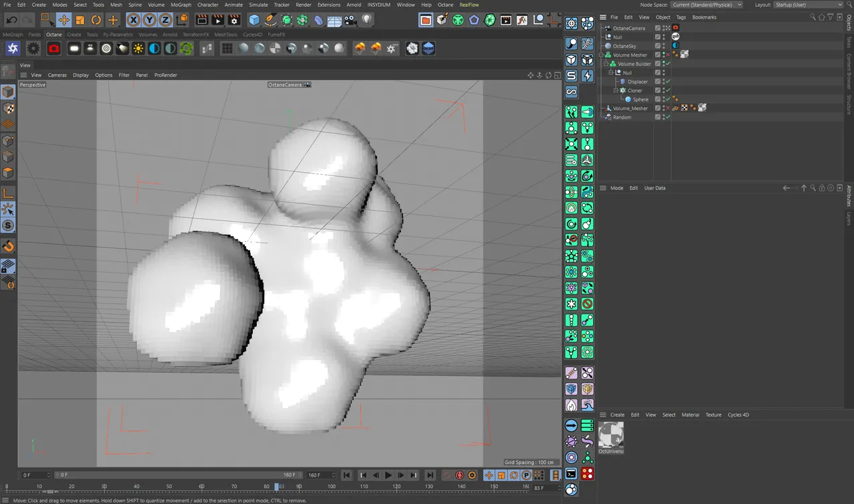Go to start of animation
This screenshot has height=504, width=854.
point(347,475)
